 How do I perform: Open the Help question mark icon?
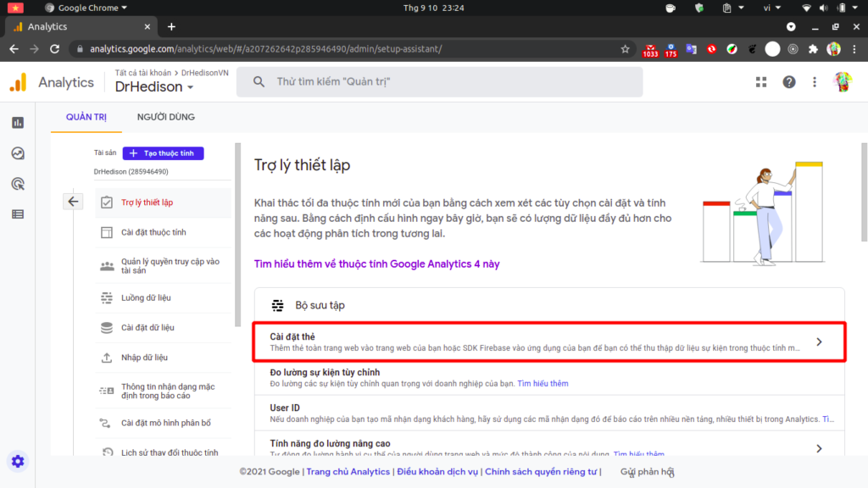click(x=789, y=82)
